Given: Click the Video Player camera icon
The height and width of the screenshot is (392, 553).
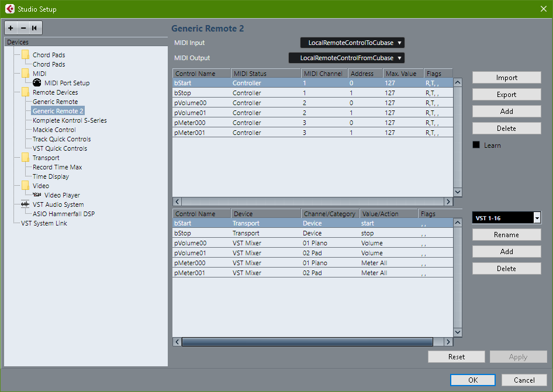Looking at the screenshot, I should click(x=37, y=195).
